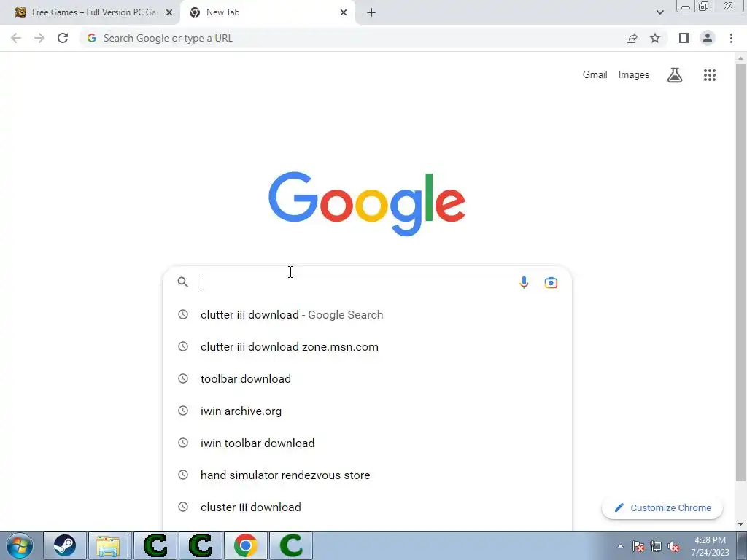747x560 pixels.
Task: Open the Chrome profile avatar
Action: click(x=708, y=38)
